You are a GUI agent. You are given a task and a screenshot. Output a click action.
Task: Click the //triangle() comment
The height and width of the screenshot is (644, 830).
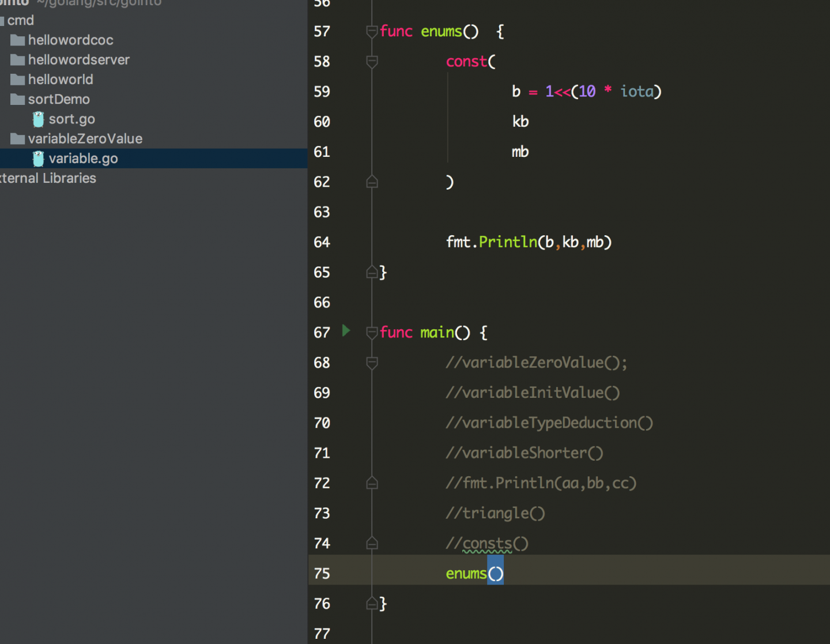click(495, 513)
